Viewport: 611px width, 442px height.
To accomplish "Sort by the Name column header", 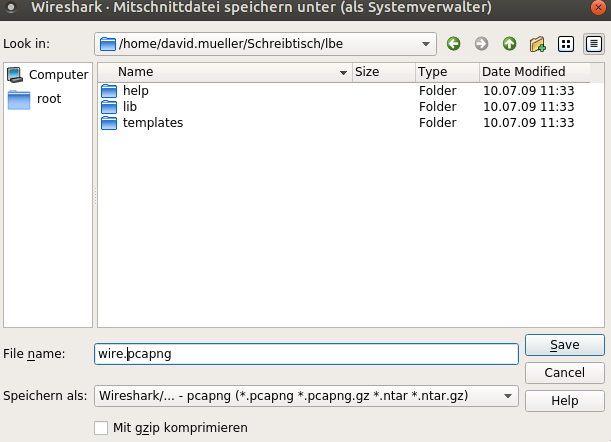I will (x=225, y=72).
